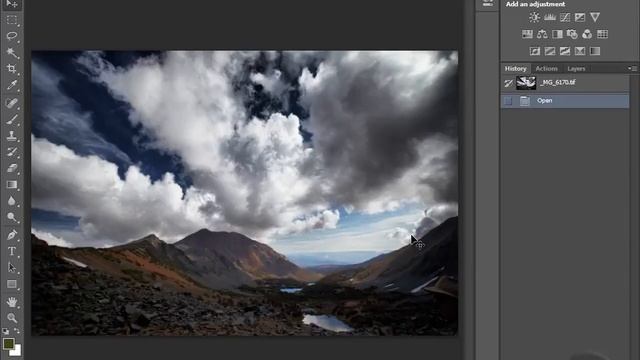Screen dimensions: 640x360
Task: Select the Open history state
Action: pyautogui.click(x=565, y=101)
